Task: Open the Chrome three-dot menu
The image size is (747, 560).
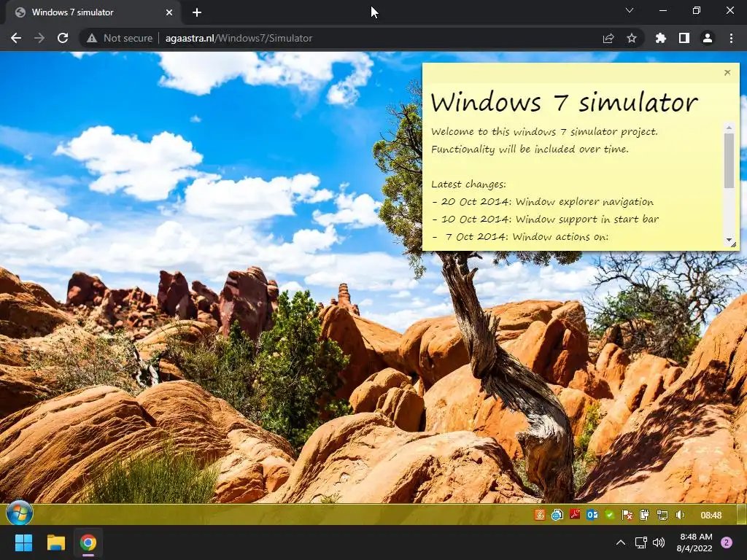Action: [x=731, y=38]
